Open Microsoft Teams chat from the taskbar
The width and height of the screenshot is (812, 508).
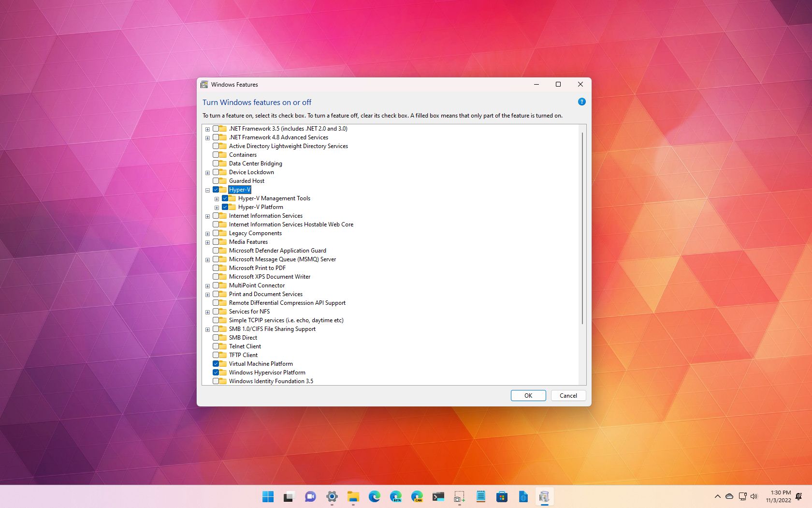pyautogui.click(x=310, y=496)
